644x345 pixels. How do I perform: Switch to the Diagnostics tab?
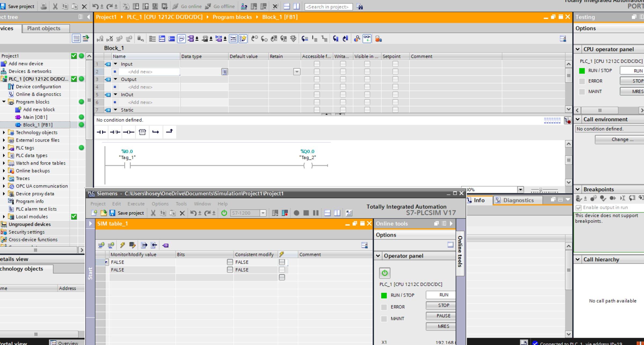coord(518,200)
